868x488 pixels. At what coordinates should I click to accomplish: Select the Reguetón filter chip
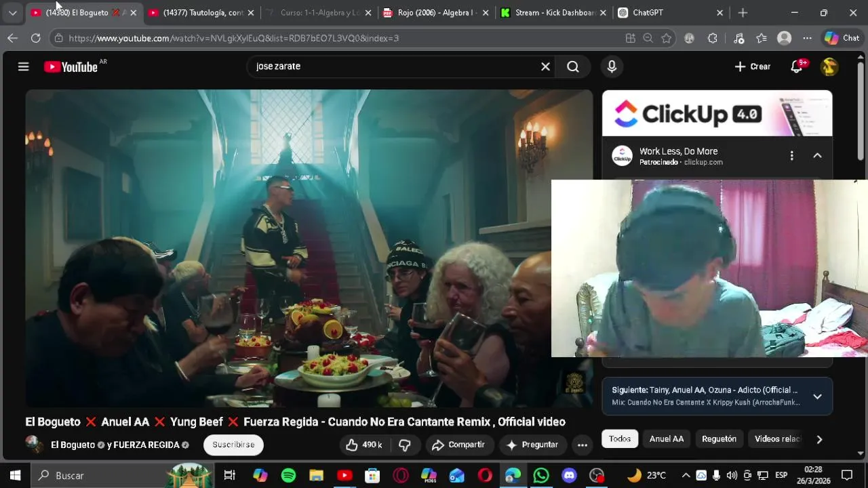point(719,439)
